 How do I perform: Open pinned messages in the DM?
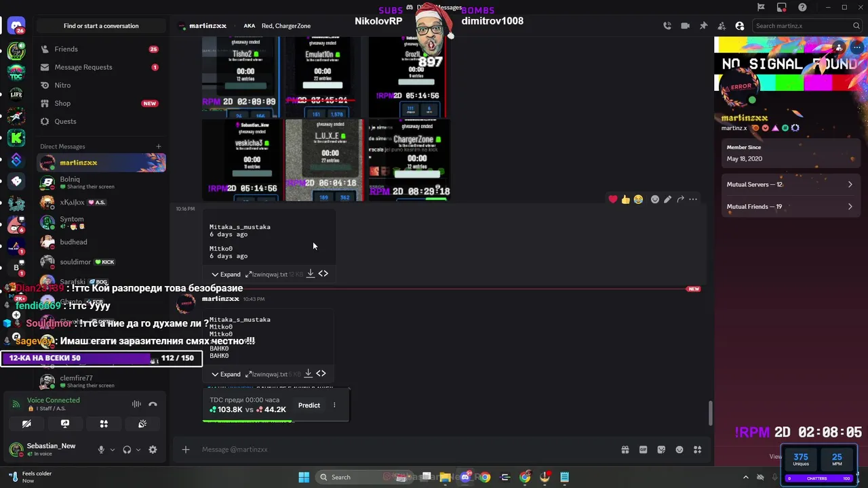coord(703,26)
